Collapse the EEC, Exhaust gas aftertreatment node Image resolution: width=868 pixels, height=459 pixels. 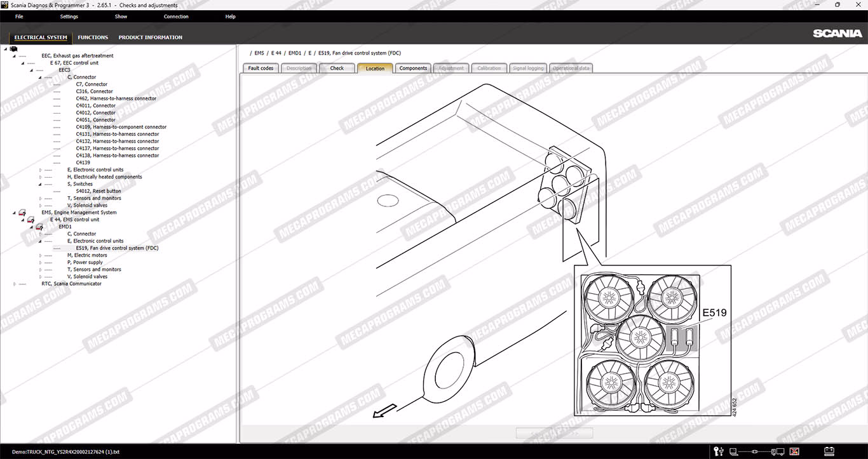click(x=13, y=56)
